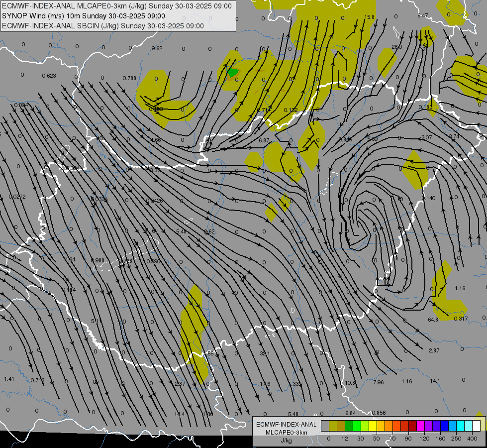This screenshot has height=448, width=487.
Task: Select the white swatch ending the legend
Action: 476,426
